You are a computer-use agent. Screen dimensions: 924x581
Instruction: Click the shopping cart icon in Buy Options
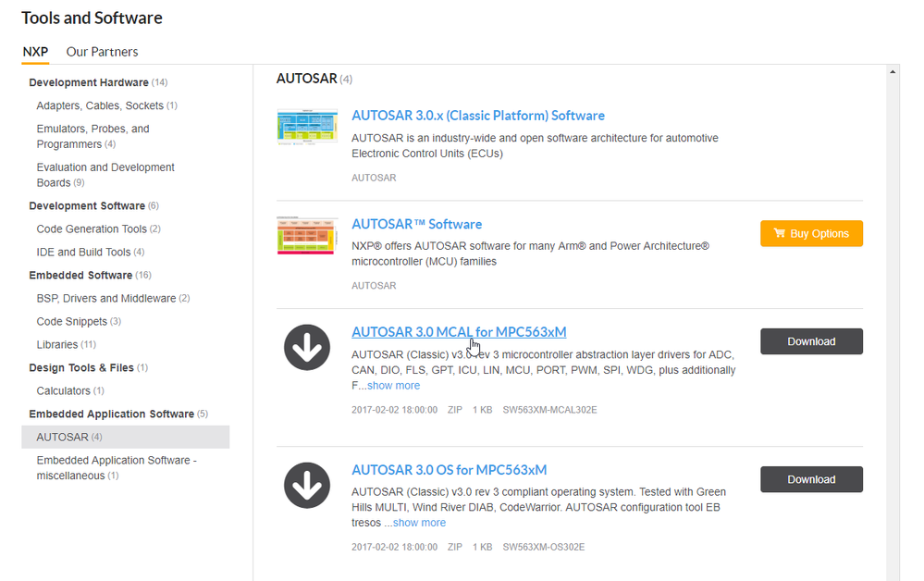click(779, 233)
